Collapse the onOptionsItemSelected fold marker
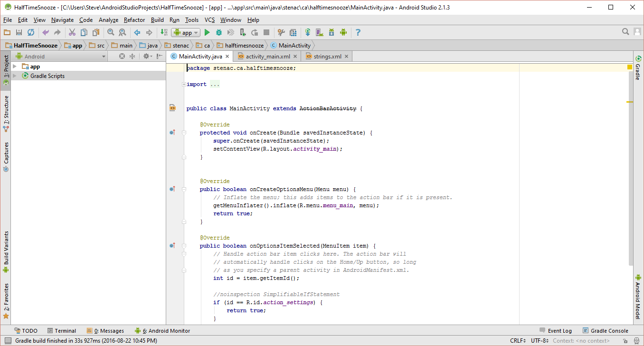Screen dimensions: 644x346 tap(184, 246)
